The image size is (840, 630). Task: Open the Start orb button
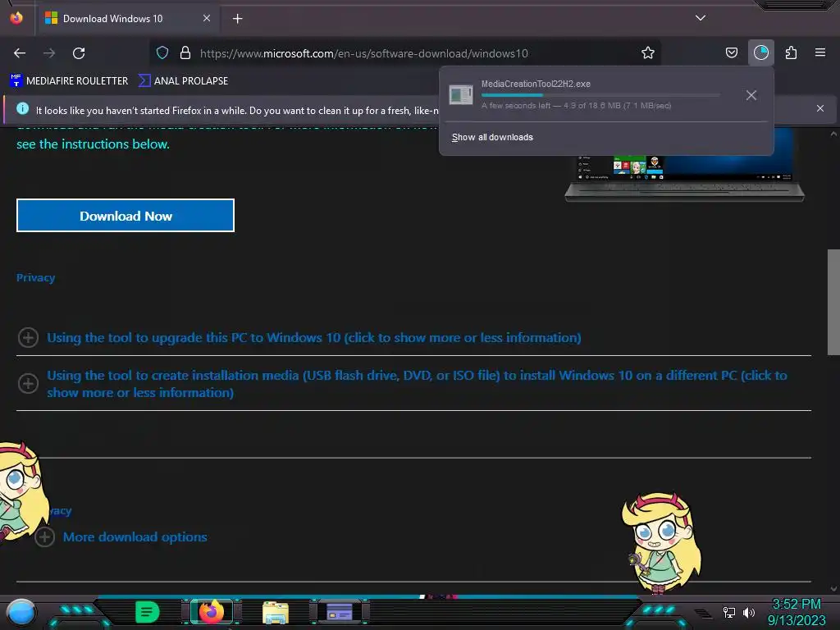21,612
